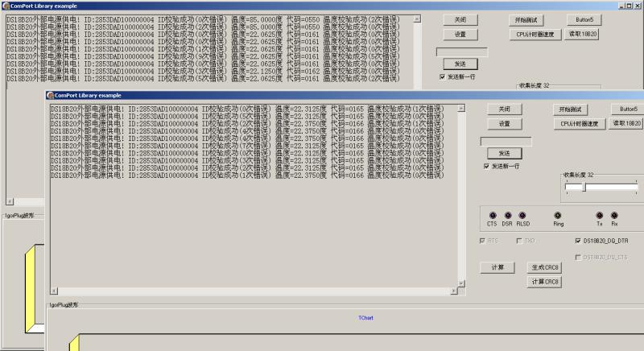
Task: Click the front window's 开始测试 button
Action: tap(571, 109)
